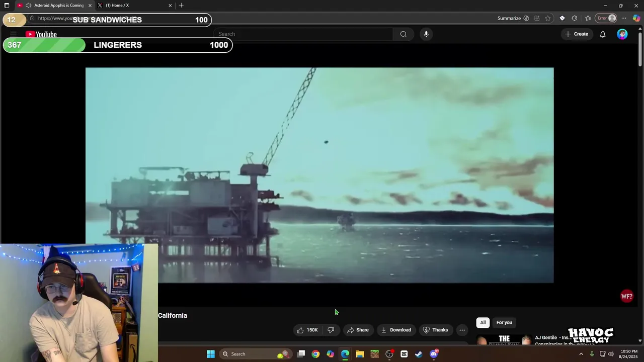Close the Home / X tab
Viewport: 644px width, 362px height.
pos(170,6)
